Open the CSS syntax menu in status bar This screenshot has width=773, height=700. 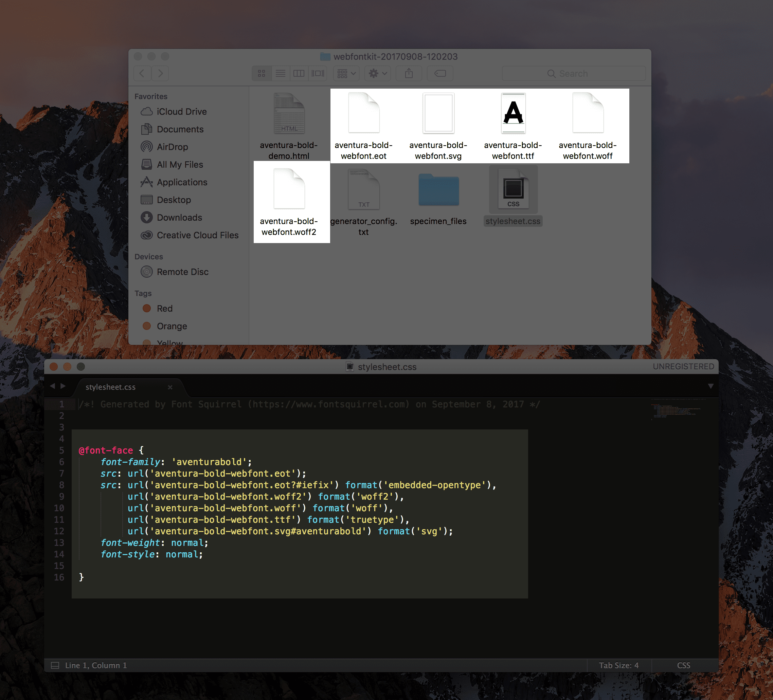684,665
